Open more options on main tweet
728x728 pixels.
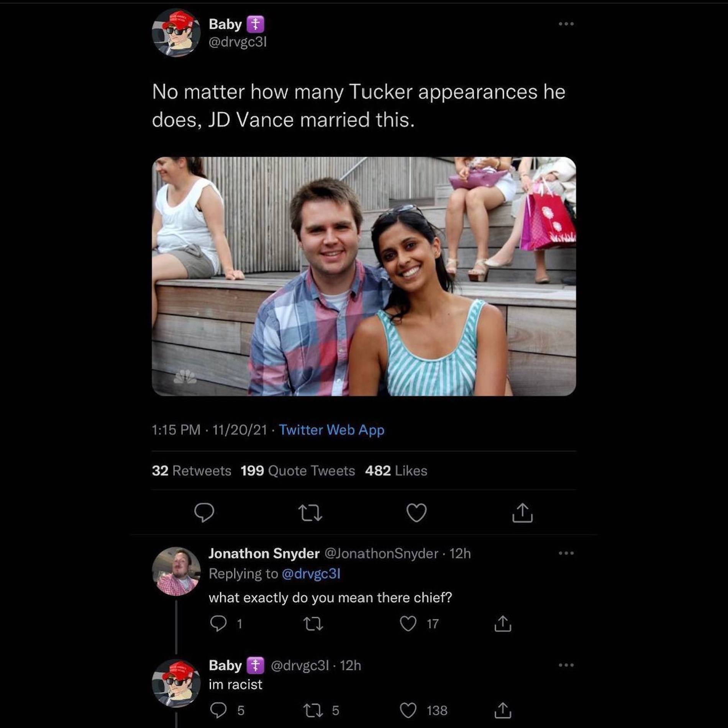point(566,24)
